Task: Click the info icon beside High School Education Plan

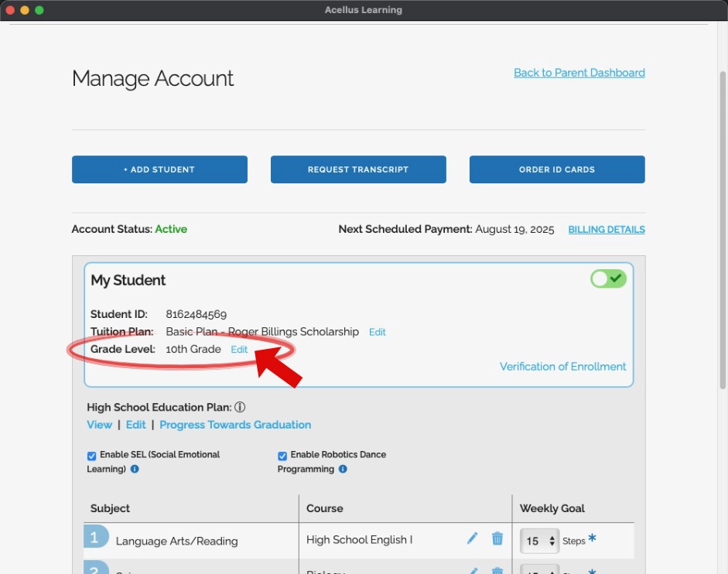Action: point(240,407)
